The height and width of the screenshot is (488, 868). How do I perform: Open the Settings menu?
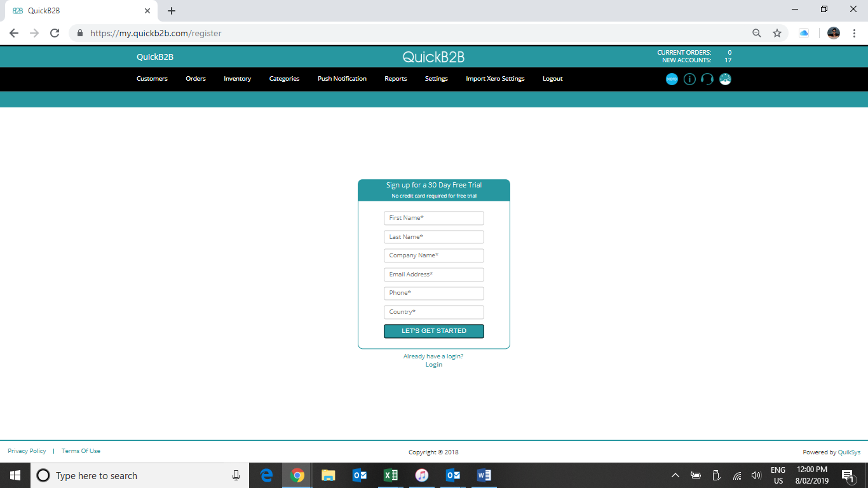437,79
